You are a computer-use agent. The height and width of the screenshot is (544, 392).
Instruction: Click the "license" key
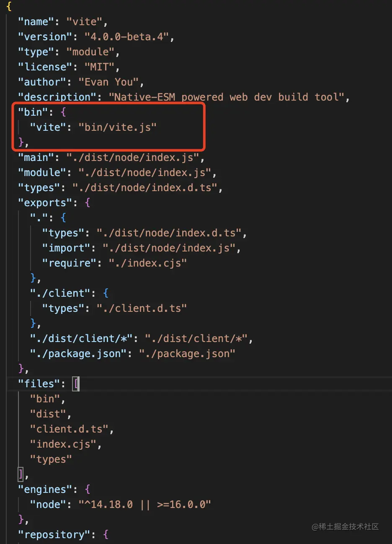pyautogui.click(x=45, y=67)
